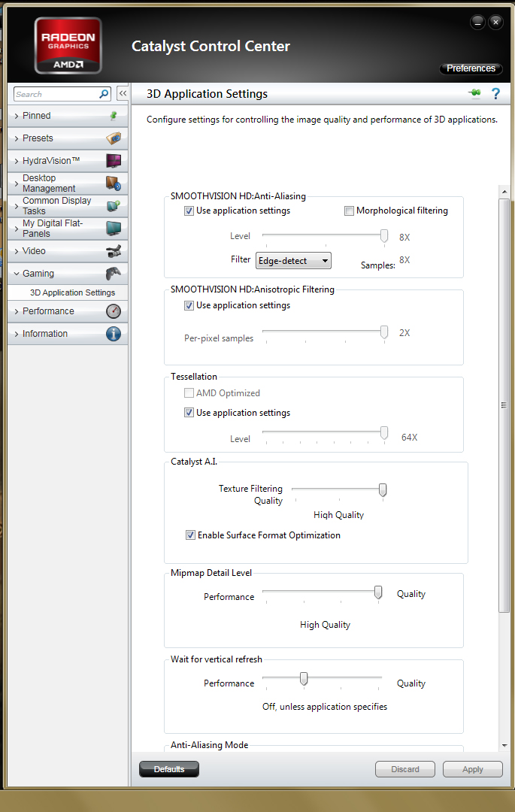Image resolution: width=515 pixels, height=812 pixels.
Task: Open the Preferences menu
Action: pyautogui.click(x=471, y=68)
